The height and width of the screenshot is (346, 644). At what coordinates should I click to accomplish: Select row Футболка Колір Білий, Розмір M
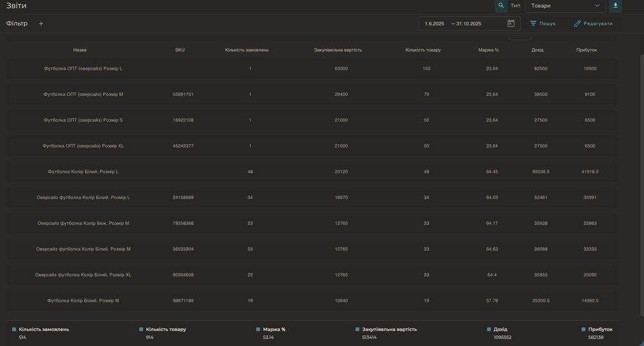click(311, 301)
